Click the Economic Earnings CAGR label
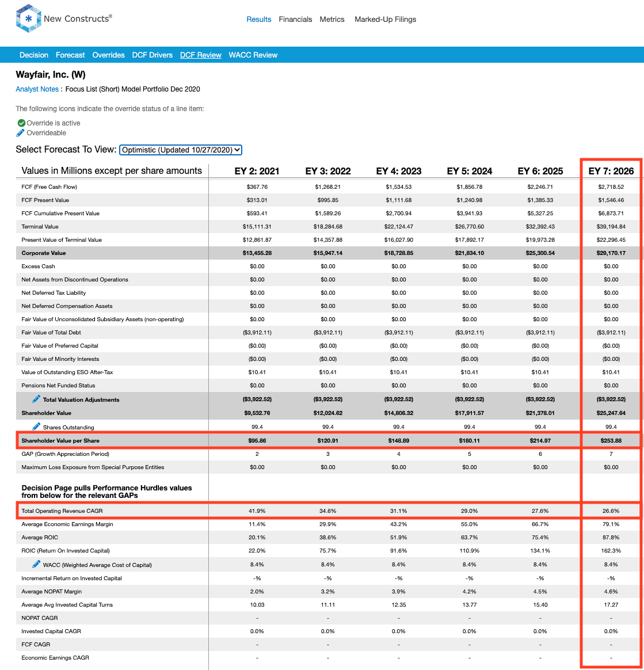This screenshot has height=670, width=644. 55,657
